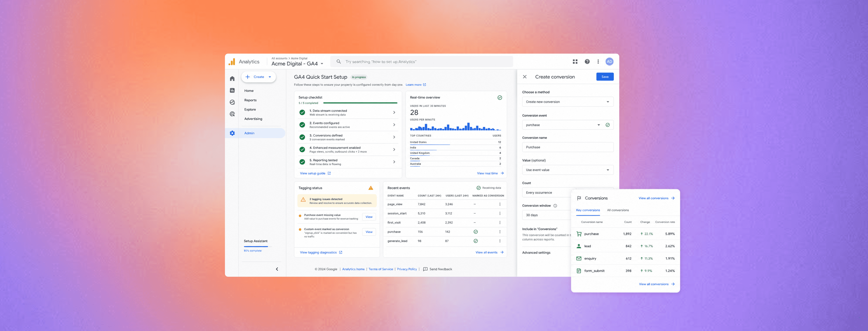This screenshot has width=868, height=331.
Task: Click the Advertising target icon in rail
Action: click(232, 114)
